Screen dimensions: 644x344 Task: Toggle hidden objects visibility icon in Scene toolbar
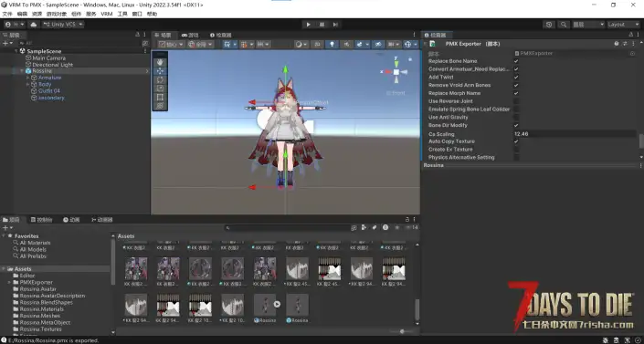(379, 45)
